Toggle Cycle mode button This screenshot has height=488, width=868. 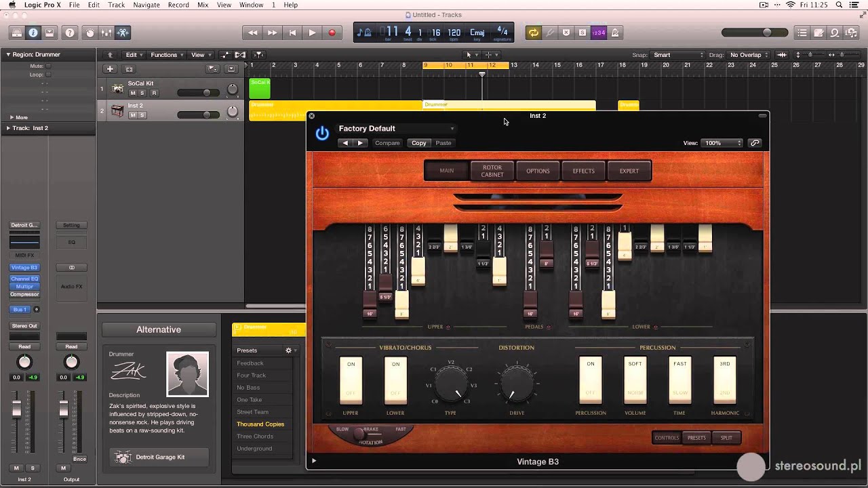tap(534, 33)
